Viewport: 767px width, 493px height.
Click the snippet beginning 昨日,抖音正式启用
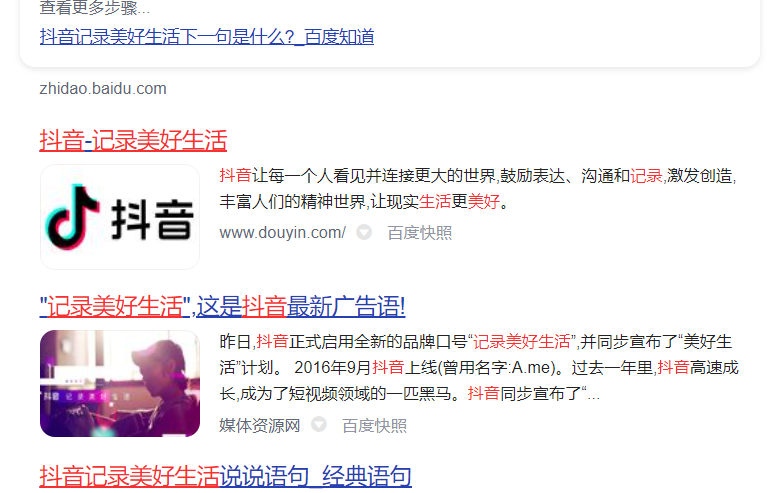[479, 367]
